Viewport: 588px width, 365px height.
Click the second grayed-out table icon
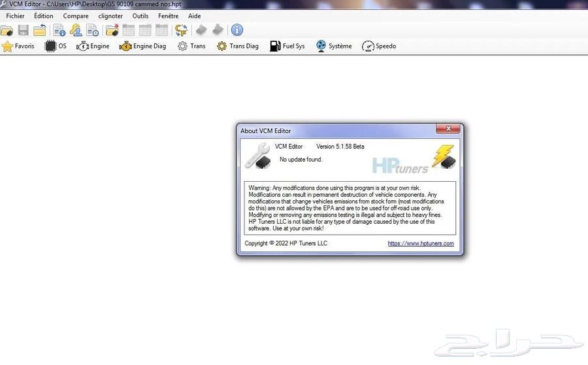coord(145,30)
